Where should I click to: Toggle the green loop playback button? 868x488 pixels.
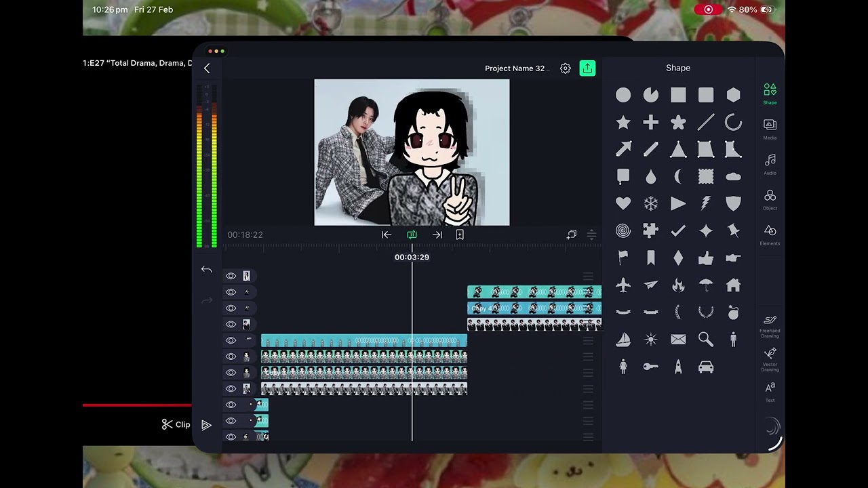click(412, 235)
